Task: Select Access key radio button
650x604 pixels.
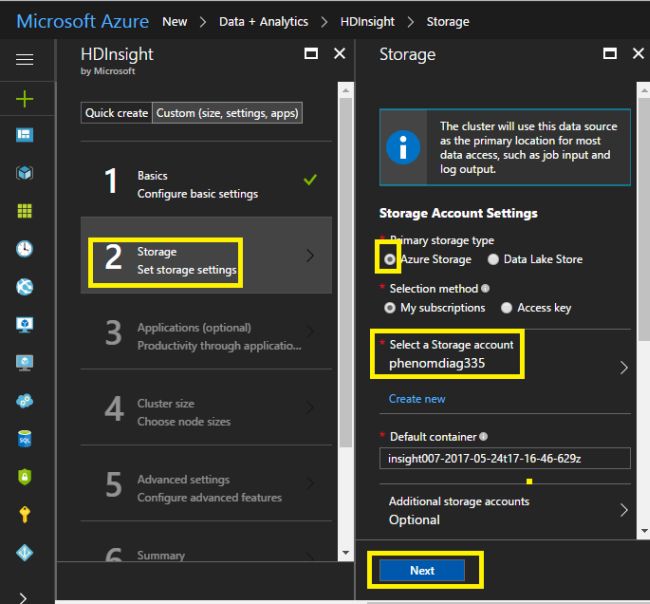Action: point(506,308)
